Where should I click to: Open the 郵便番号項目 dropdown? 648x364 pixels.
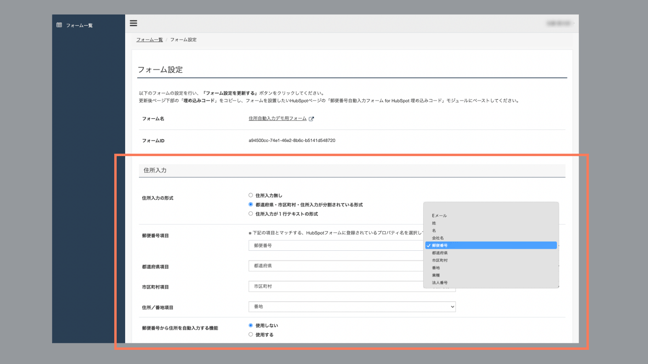[x=336, y=245]
